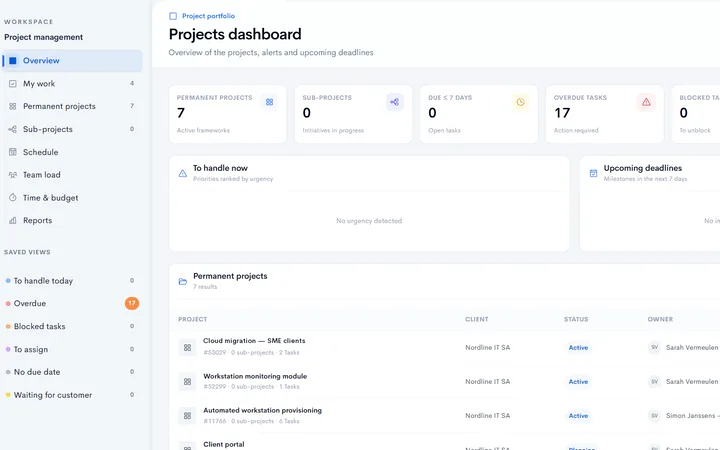
Task: Open Workstation monitoring module project
Action: 255,376
